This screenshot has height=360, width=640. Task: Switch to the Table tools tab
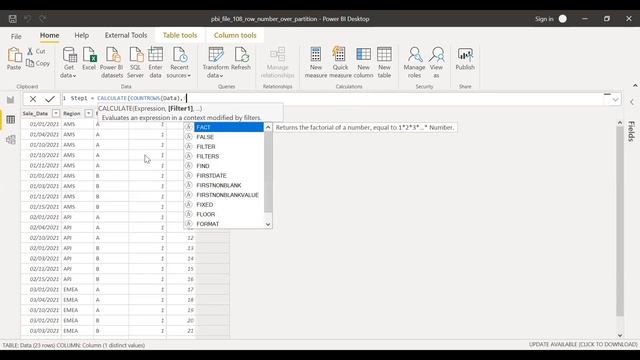click(x=180, y=36)
